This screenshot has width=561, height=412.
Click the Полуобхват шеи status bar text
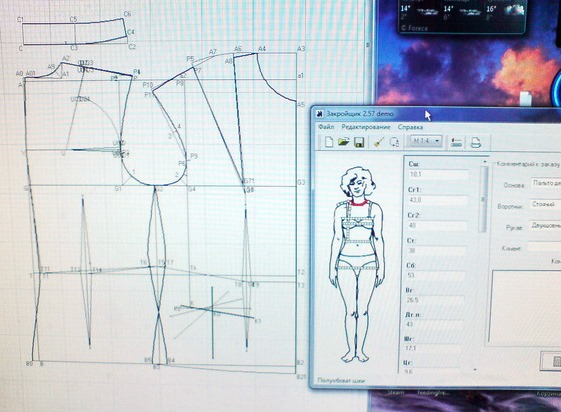(341, 380)
